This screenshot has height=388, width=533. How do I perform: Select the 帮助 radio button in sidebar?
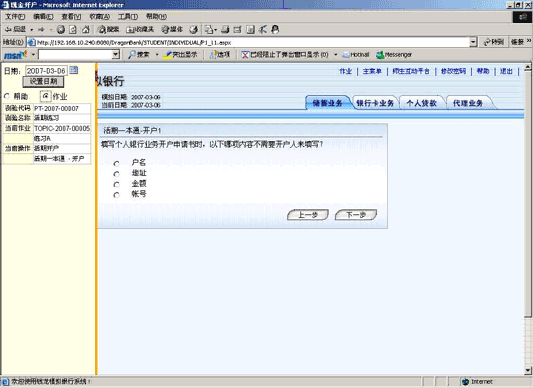point(7,96)
